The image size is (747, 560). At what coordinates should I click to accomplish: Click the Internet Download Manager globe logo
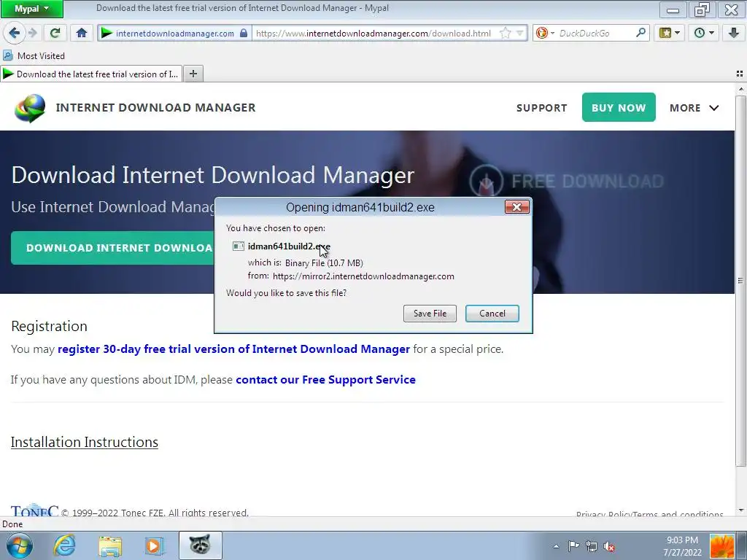click(30, 108)
